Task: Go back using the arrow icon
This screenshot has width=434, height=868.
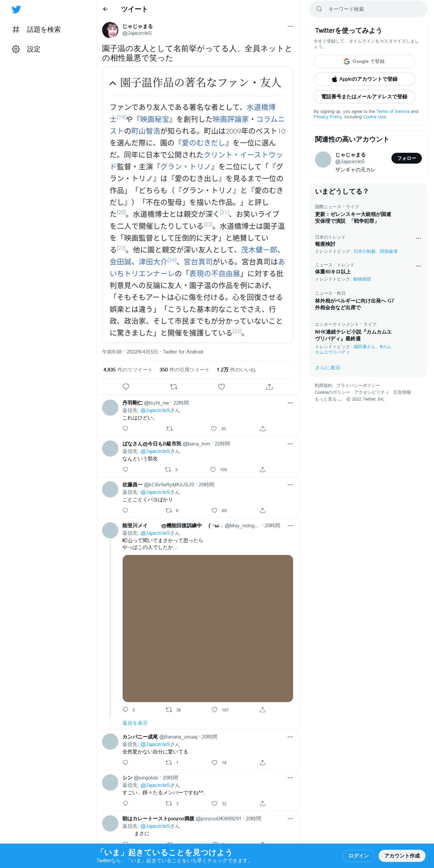Action: (x=105, y=9)
